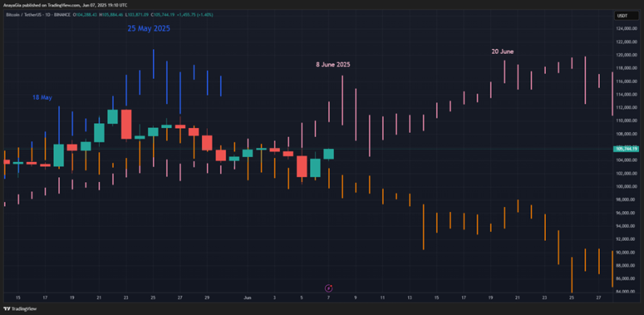The width and height of the screenshot is (644, 315).
Task: Click the '8 June 2025' annotation text
Action: pos(333,65)
